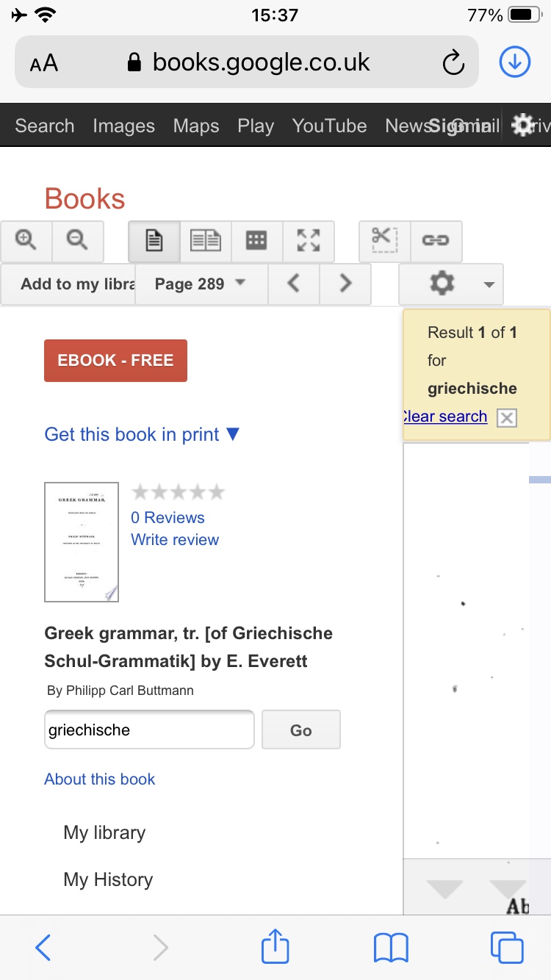The width and height of the screenshot is (551, 980).
Task: Open Safari bookmarks icon
Action: point(391,948)
